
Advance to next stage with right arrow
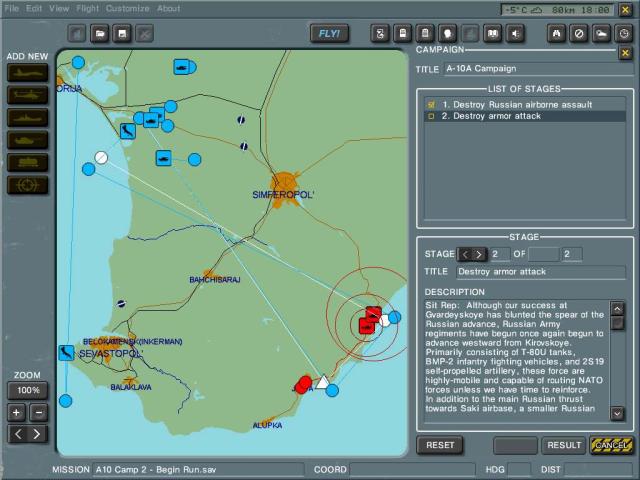[x=480, y=254]
